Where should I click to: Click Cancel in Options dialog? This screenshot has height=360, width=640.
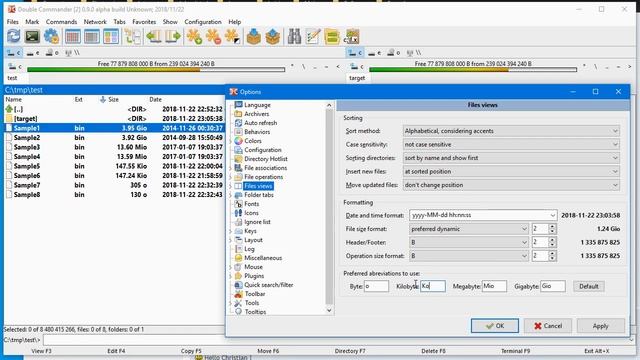click(x=548, y=326)
